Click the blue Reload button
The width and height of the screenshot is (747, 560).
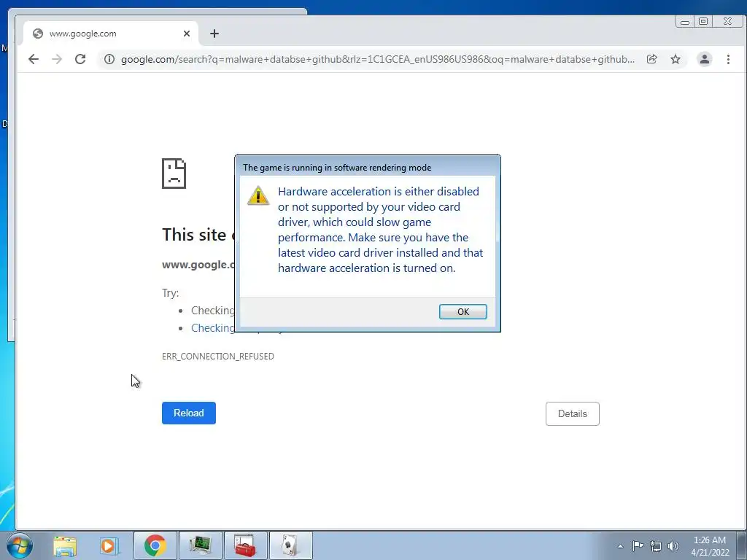point(189,413)
